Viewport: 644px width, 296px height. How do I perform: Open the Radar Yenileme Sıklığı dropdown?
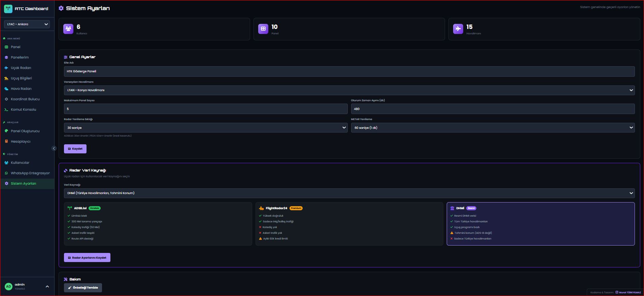pyautogui.click(x=206, y=128)
